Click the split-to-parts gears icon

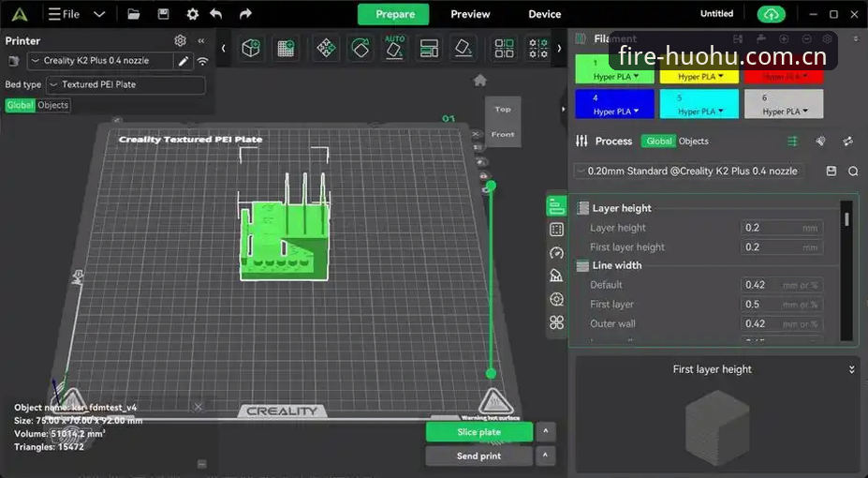[538, 49]
